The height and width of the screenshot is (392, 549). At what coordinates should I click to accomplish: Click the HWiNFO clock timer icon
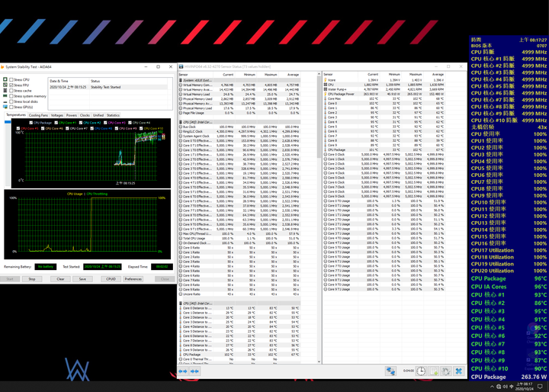click(x=421, y=371)
